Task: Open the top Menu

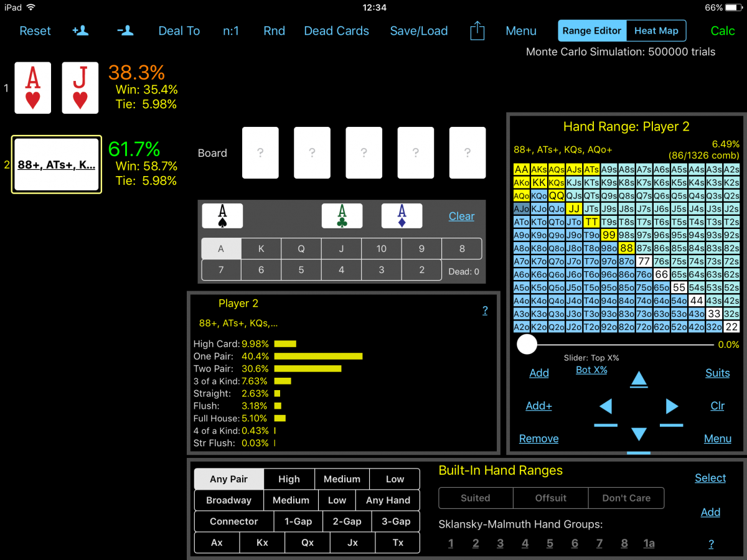Action: 521,31
